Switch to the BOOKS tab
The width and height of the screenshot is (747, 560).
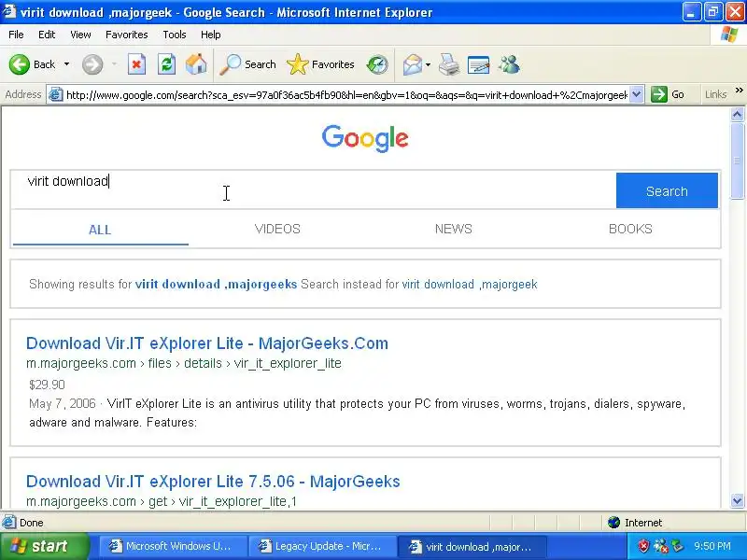pos(630,229)
